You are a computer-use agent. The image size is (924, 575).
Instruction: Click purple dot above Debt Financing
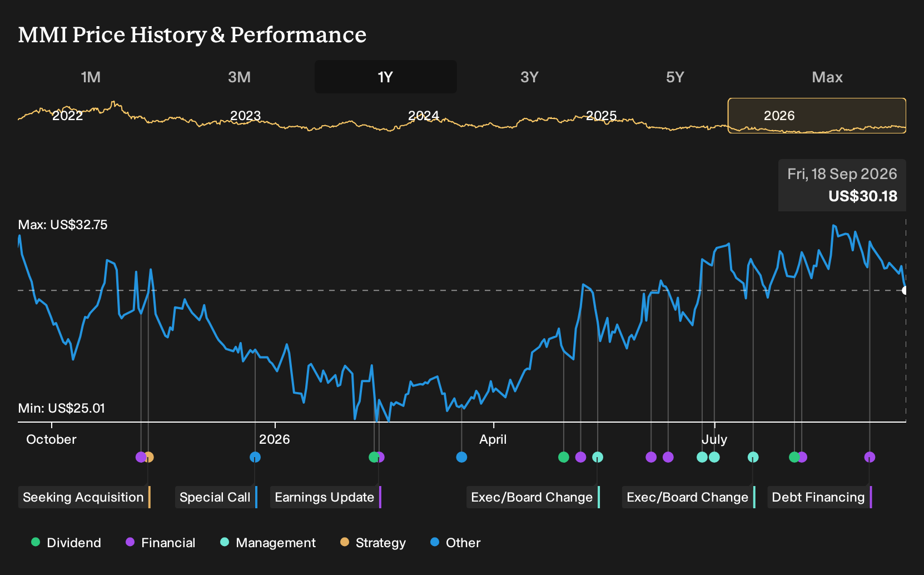(x=870, y=457)
